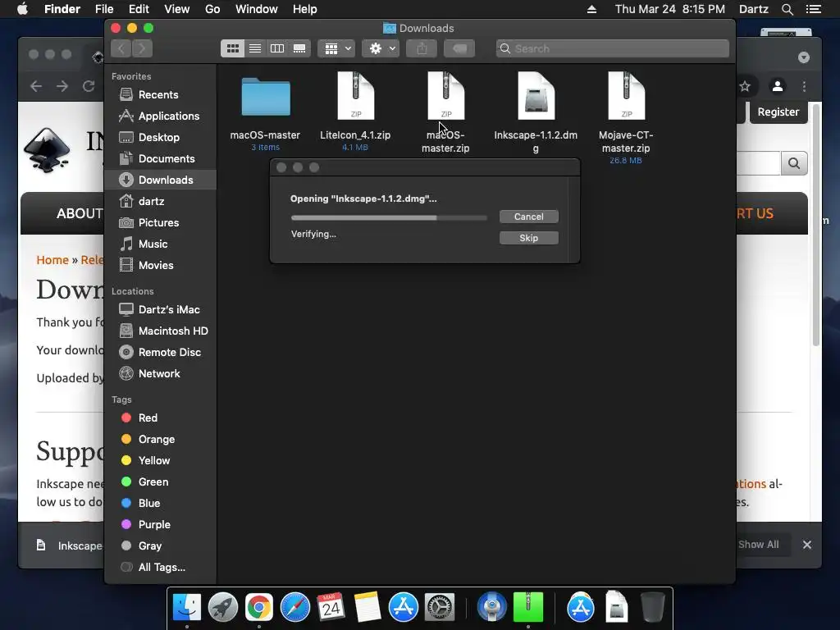
Task: Open Finder from the Dock
Action: click(186, 607)
